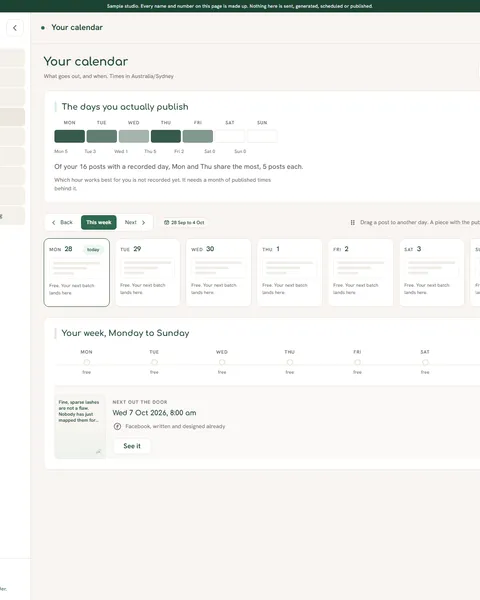
Task: Open the 28 Sep to 4 Oct date range
Action: 184,222
